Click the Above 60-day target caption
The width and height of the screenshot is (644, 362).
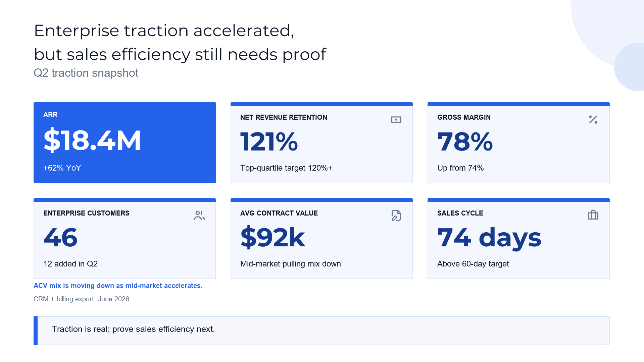click(x=473, y=264)
